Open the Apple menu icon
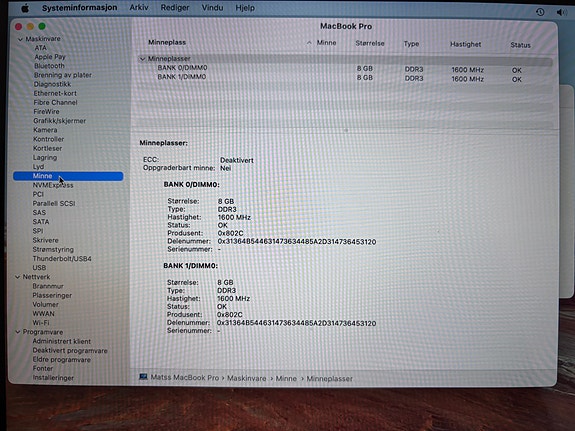 pyautogui.click(x=25, y=8)
